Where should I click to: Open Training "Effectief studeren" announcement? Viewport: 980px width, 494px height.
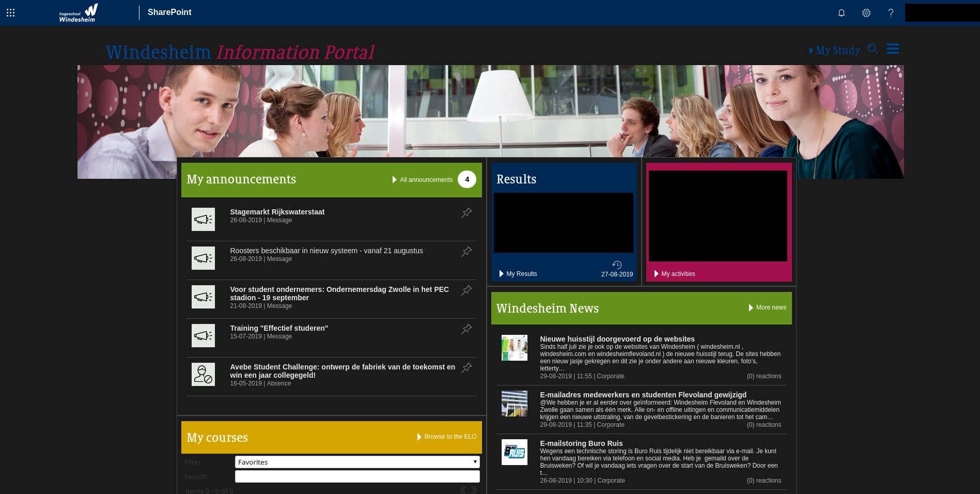(279, 328)
